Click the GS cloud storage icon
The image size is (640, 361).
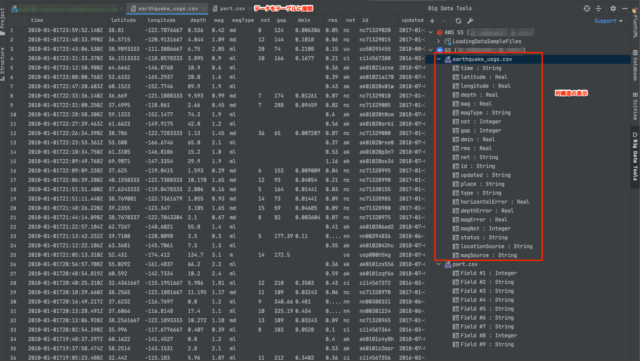tap(440, 50)
